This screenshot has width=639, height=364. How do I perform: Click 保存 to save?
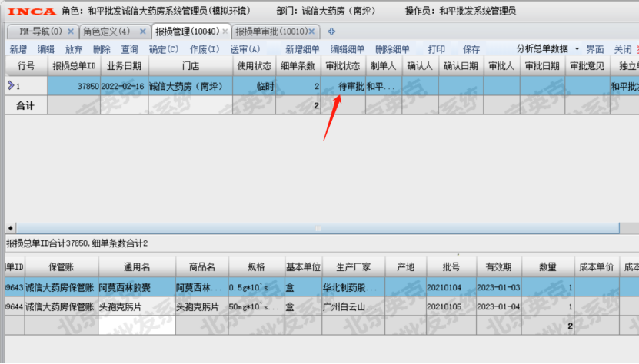pos(471,49)
